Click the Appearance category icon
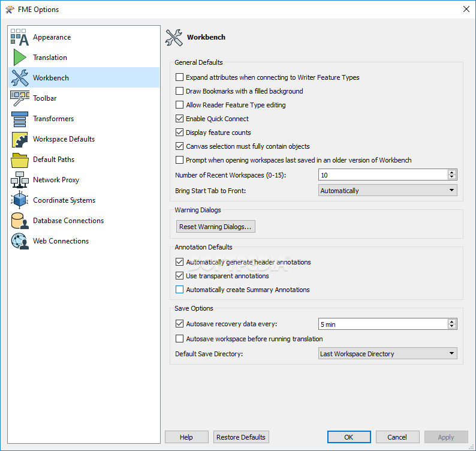The height and width of the screenshot is (451, 476). pos(20,37)
